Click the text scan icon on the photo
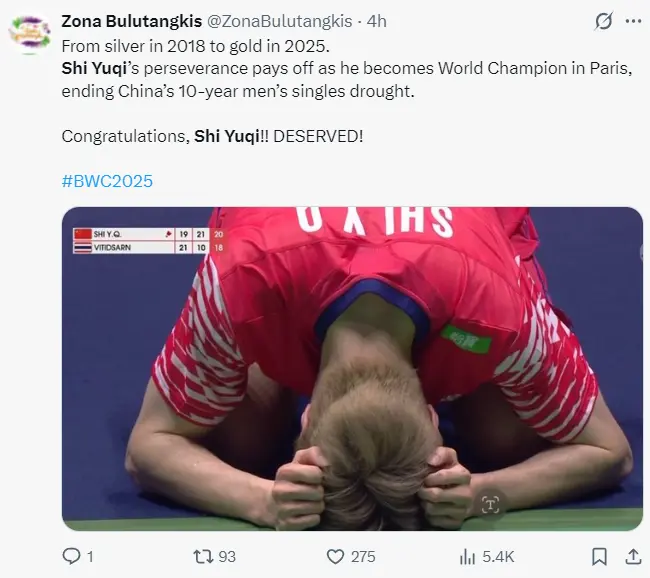This screenshot has height=578, width=650. [490, 504]
